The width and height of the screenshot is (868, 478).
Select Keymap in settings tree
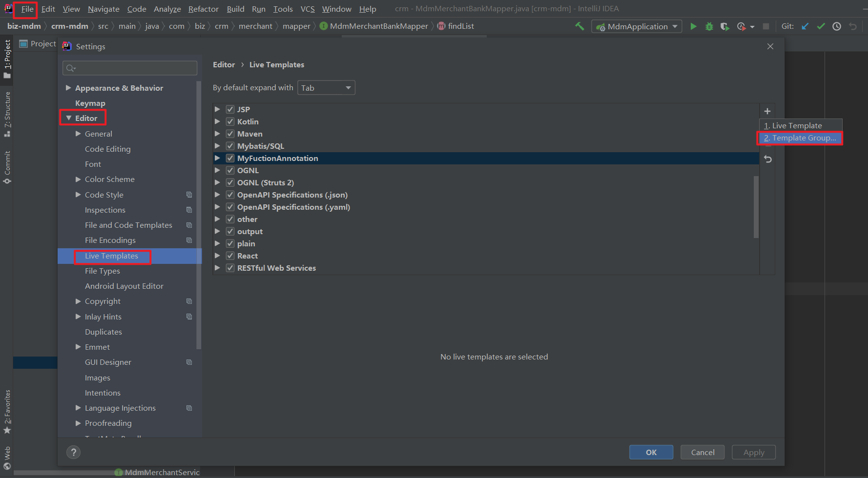[90, 103]
